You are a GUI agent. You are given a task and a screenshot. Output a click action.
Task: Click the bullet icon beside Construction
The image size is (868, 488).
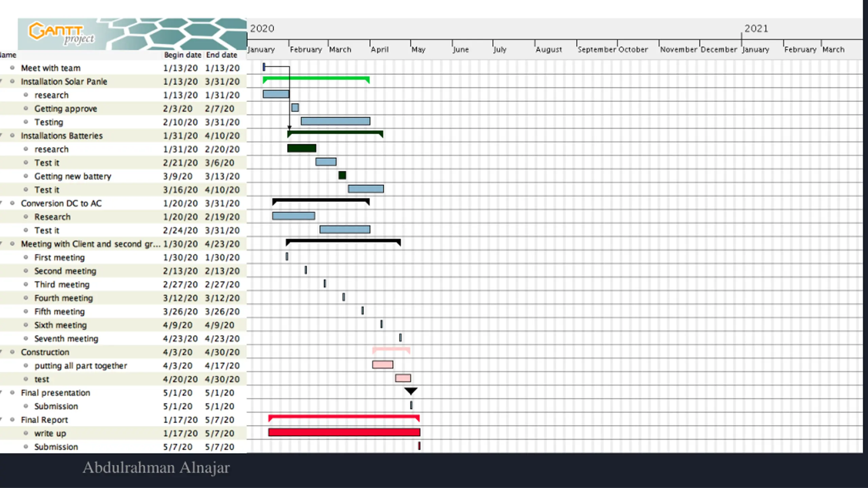pos(13,352)
